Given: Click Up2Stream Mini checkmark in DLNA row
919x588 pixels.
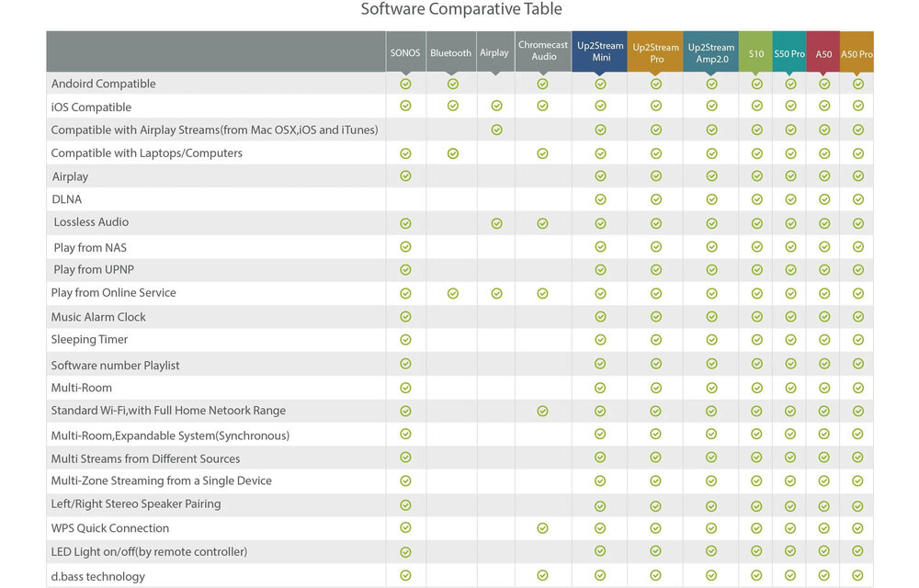Looking at the screenshot, I should pos(600,199).
